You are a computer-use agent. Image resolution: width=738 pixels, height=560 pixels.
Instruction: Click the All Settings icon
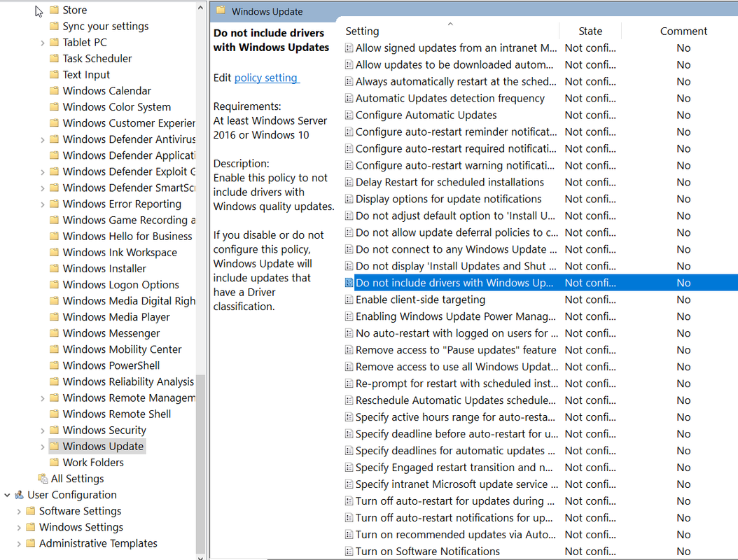click(43, 479)
